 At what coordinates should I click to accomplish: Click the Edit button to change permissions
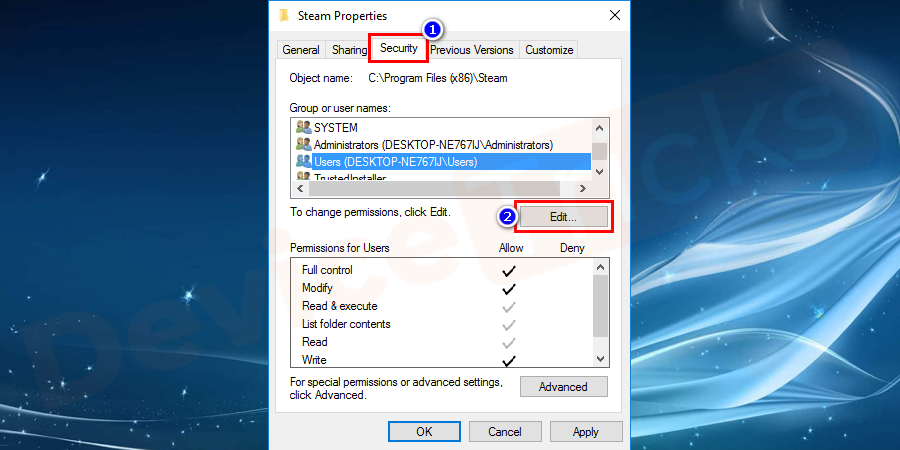pyautogui.click(x=563, y=216)
